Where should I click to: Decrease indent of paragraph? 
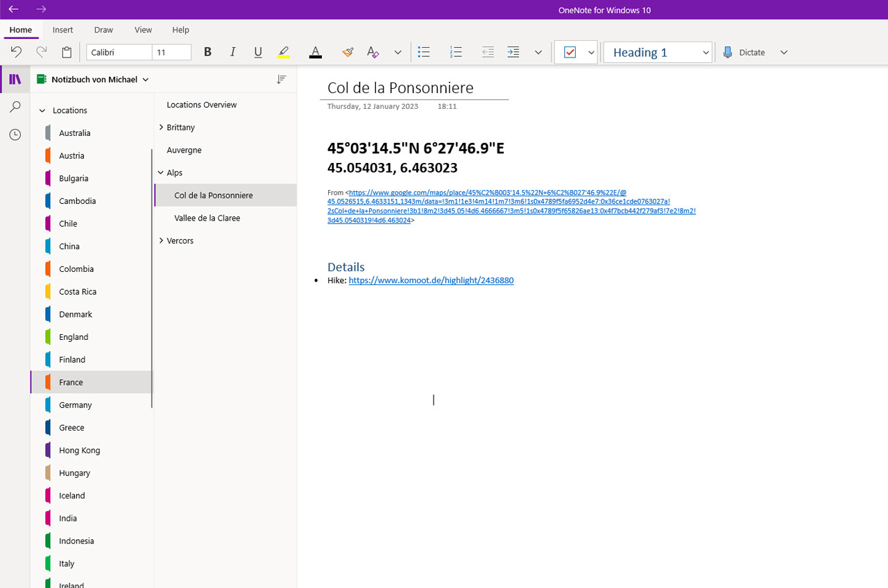(488, 52)
